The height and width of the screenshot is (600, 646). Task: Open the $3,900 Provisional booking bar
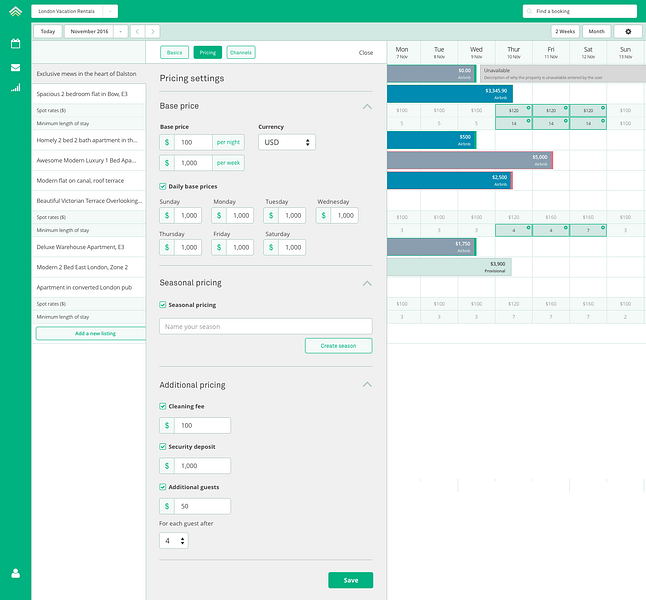[x=449, y=267]
